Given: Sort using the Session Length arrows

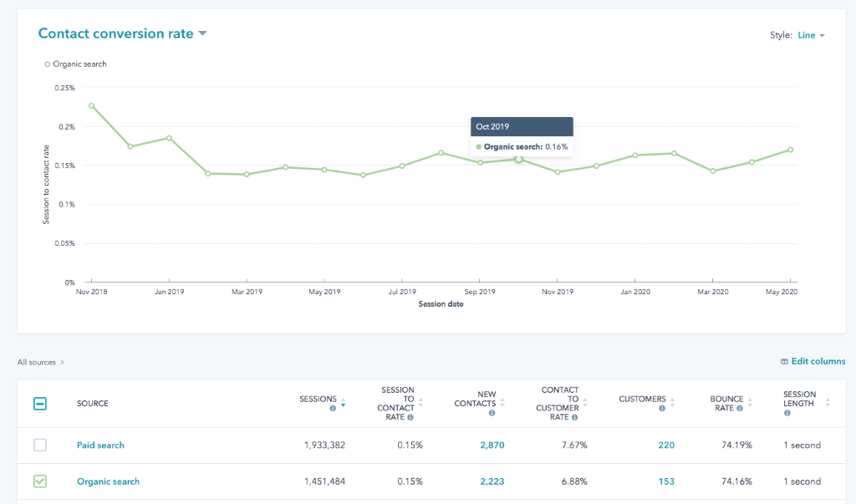Looking at the screenshot, I should (x=828, y=403).
